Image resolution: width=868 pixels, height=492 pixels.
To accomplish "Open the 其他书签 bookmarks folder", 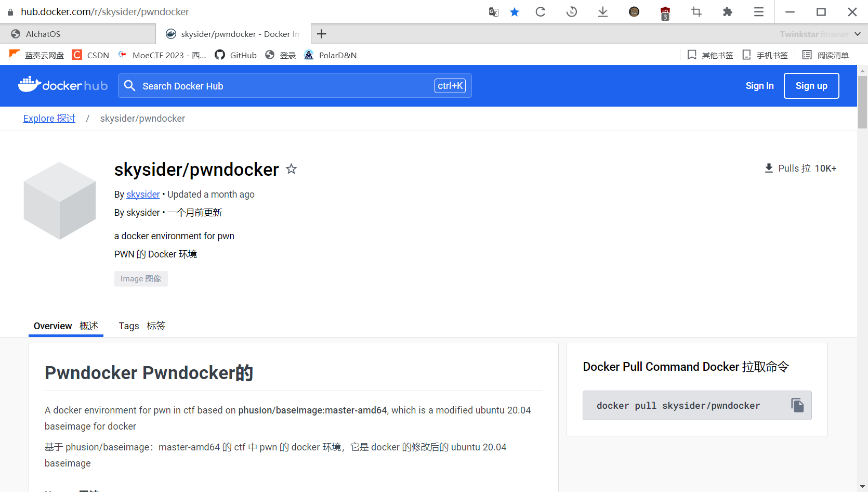I will coord(711,55).
